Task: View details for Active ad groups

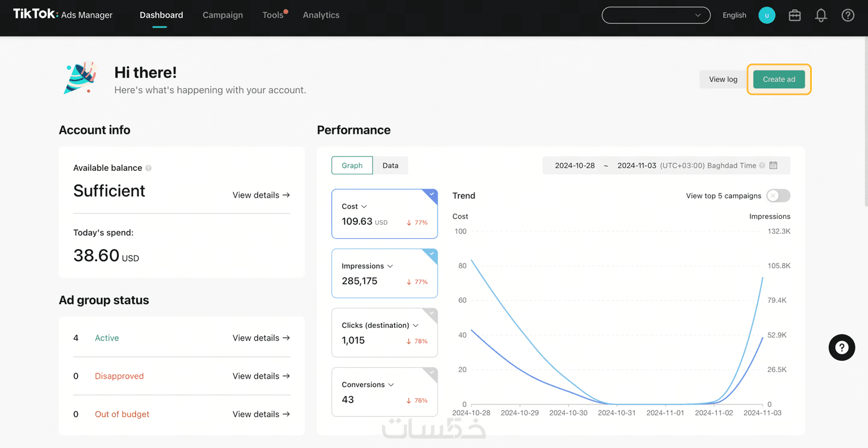Action: coord(261,338)
